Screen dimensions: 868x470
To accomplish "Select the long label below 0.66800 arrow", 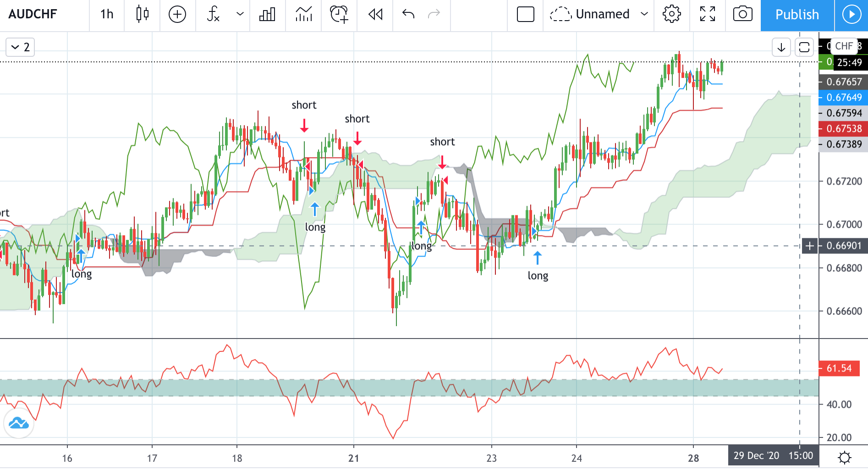I will click(538, 276).
